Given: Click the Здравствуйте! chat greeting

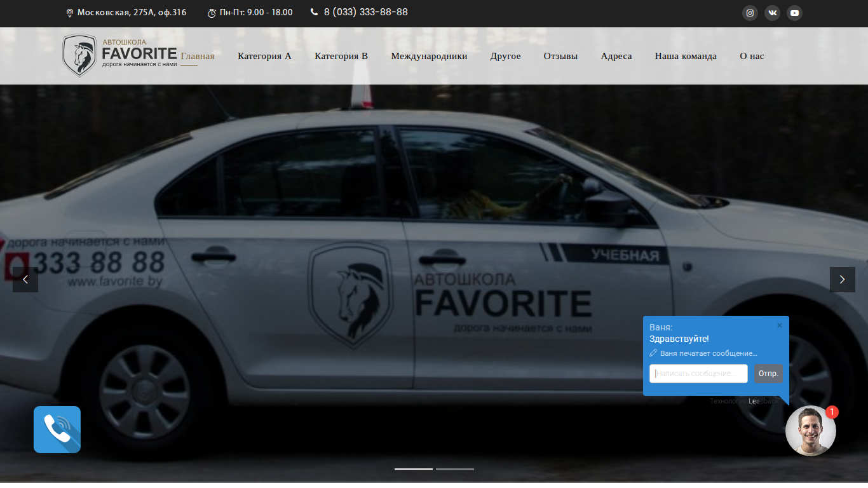Looking at the screenshot, I should click(679, 339).
